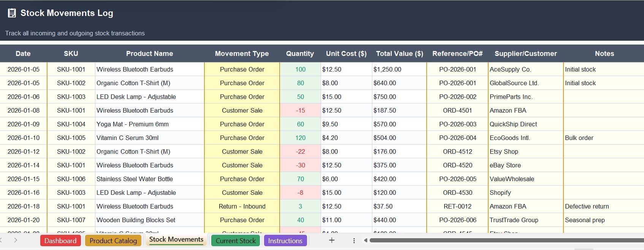Select the SKU-1004 cell
The width and height of the screenshot is (644, 250).
(x=71, y=124)
